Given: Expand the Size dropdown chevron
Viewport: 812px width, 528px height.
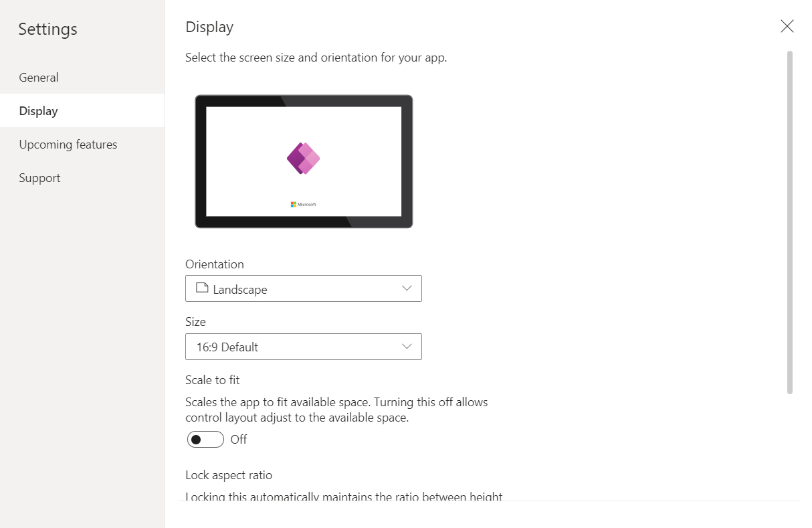Looking at the screenshot, I should tap(407, 346).
